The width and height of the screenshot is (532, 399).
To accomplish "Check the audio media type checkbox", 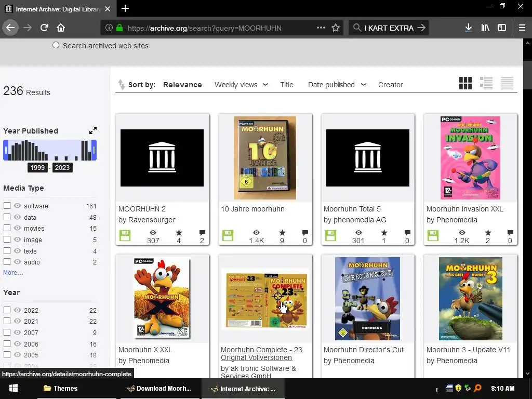I will pyautogui.click(x=7, y=262).
